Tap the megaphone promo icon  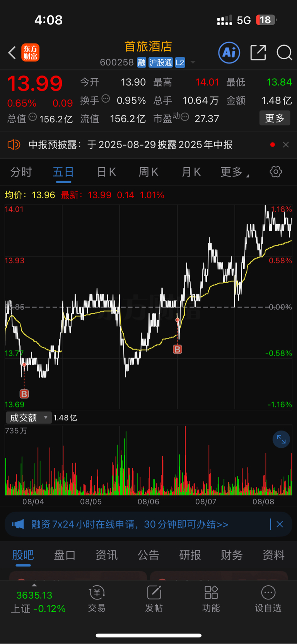coord(18,524)
